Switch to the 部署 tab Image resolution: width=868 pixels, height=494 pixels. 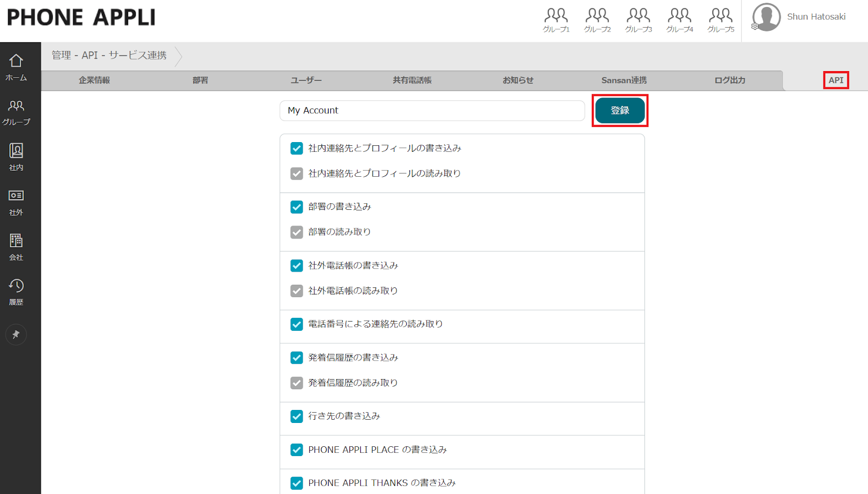200,80
